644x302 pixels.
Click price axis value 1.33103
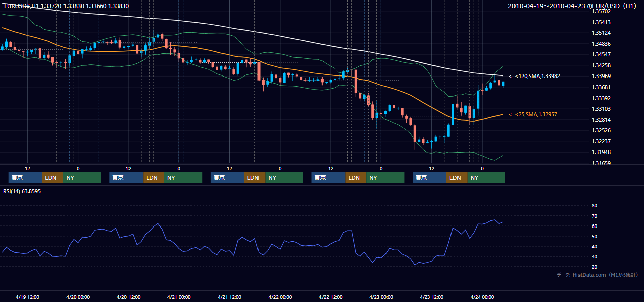coord(601,109)
